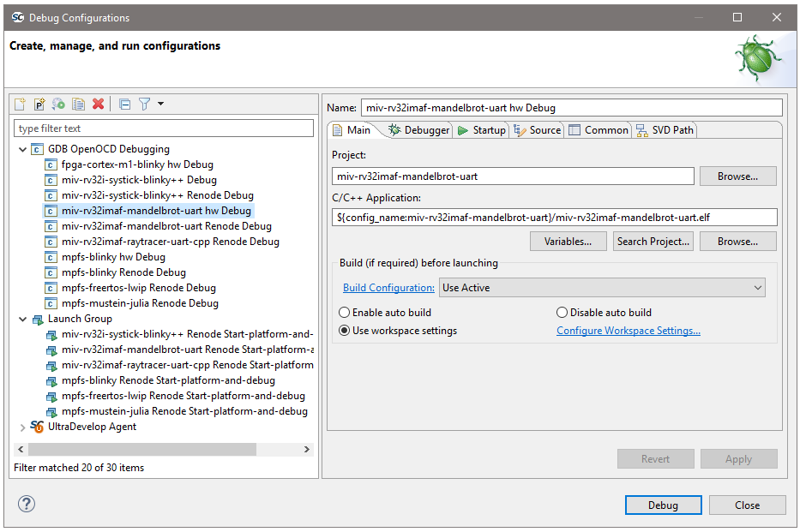Expand the UltraDevelop Agent node

[22, 427]
